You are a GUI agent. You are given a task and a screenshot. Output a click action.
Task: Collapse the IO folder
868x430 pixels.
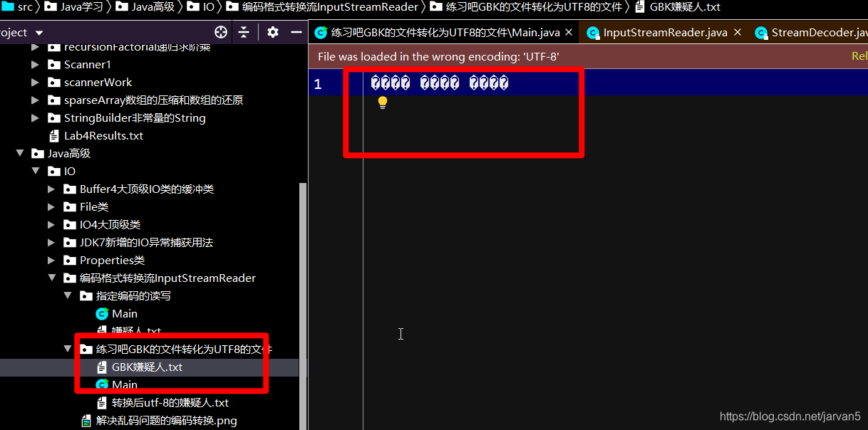pos(36,172)
